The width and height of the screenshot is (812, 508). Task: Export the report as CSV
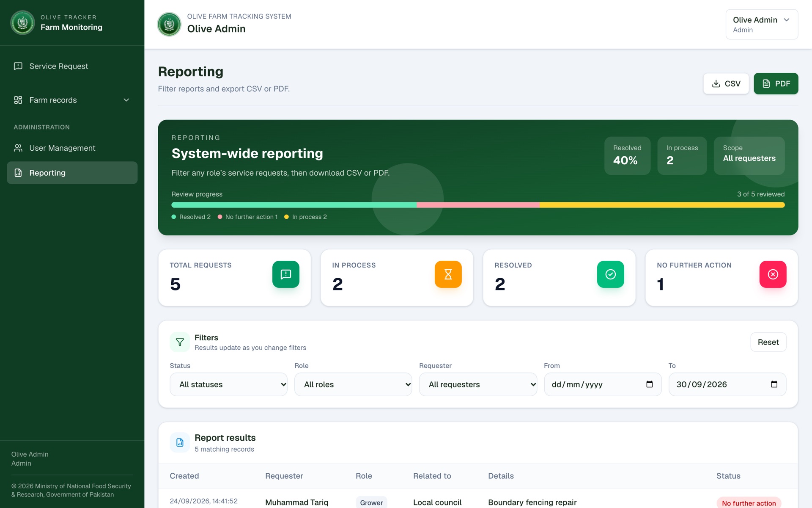tap(726, 83)
